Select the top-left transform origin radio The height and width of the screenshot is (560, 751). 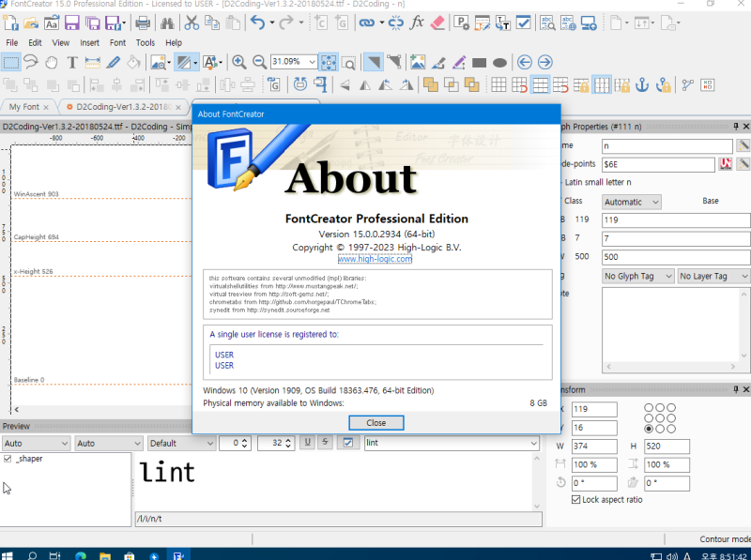[x=649, y=408]
